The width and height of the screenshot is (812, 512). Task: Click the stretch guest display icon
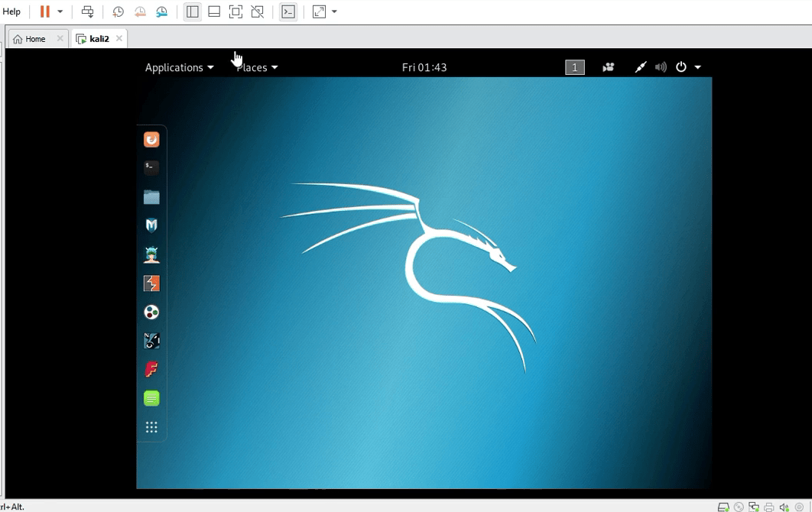pyautogui.click(x=319, y=11)
